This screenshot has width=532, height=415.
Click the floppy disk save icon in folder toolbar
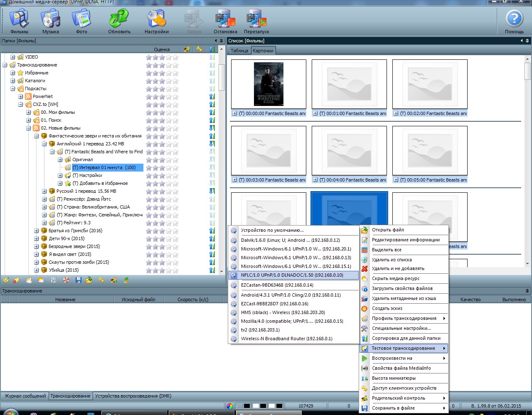click(78, 280)
